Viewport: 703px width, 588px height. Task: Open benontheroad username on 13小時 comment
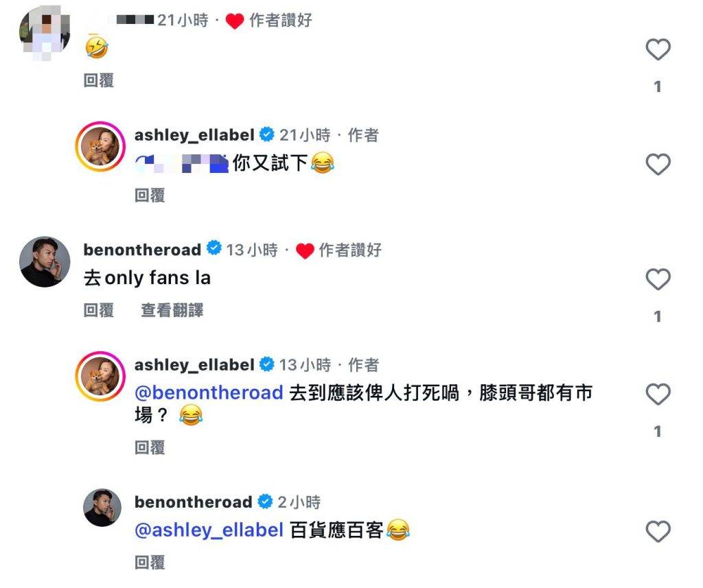[x=142, y=250]
